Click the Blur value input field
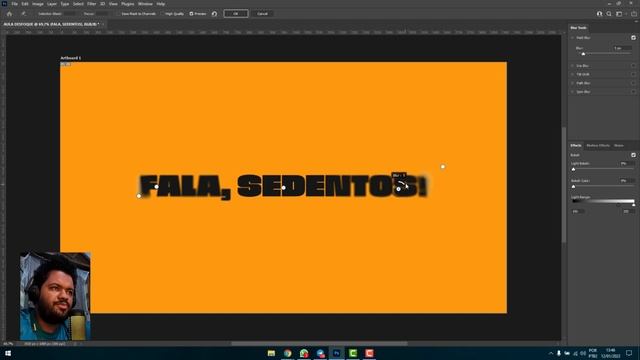The width and height of the screenshot is (640, 360). [622, 48]
